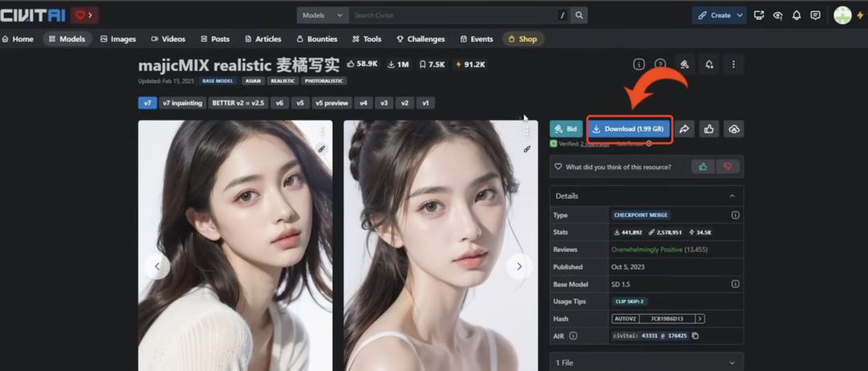Click the green thumbs-up review button
This screenshot has width=868, height=371.
point(703,167)
